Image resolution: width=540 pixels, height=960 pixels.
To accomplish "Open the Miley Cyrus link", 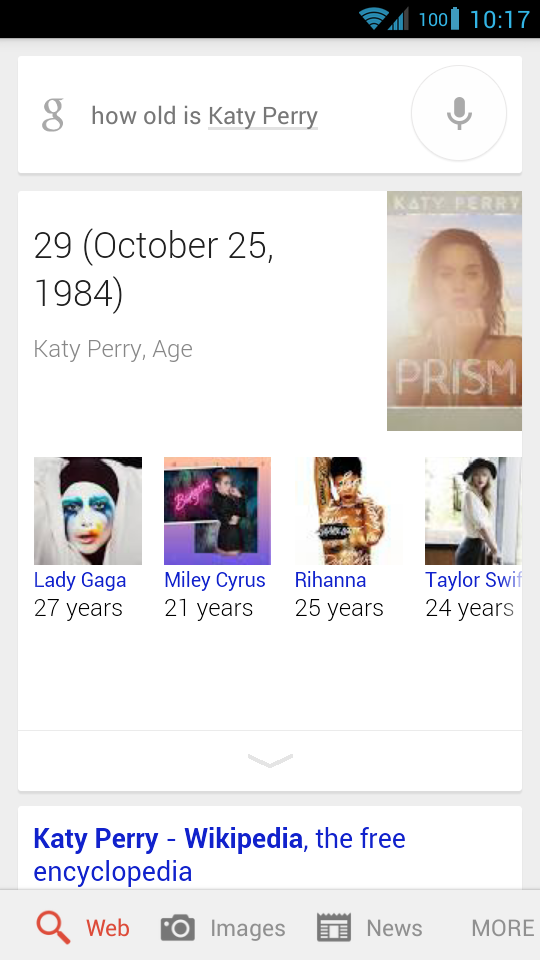I will click(215, 580).
